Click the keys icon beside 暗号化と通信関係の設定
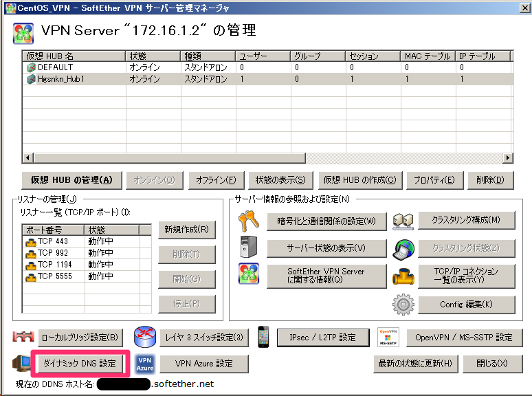 coord(248,221)
